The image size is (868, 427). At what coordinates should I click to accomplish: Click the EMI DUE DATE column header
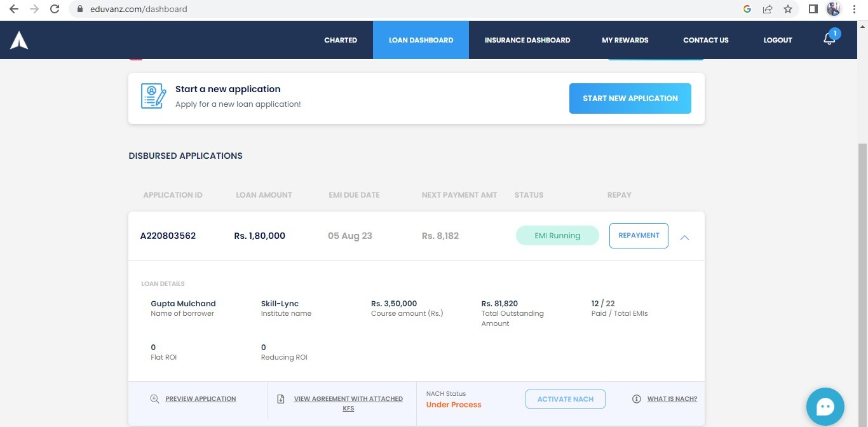click(354, 195)
